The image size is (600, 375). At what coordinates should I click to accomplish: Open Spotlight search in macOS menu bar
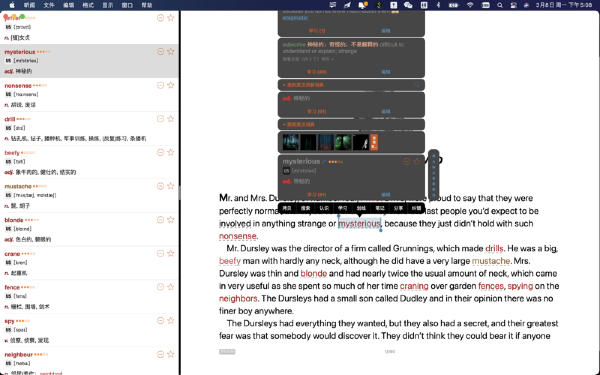click(x=500, y=5)
